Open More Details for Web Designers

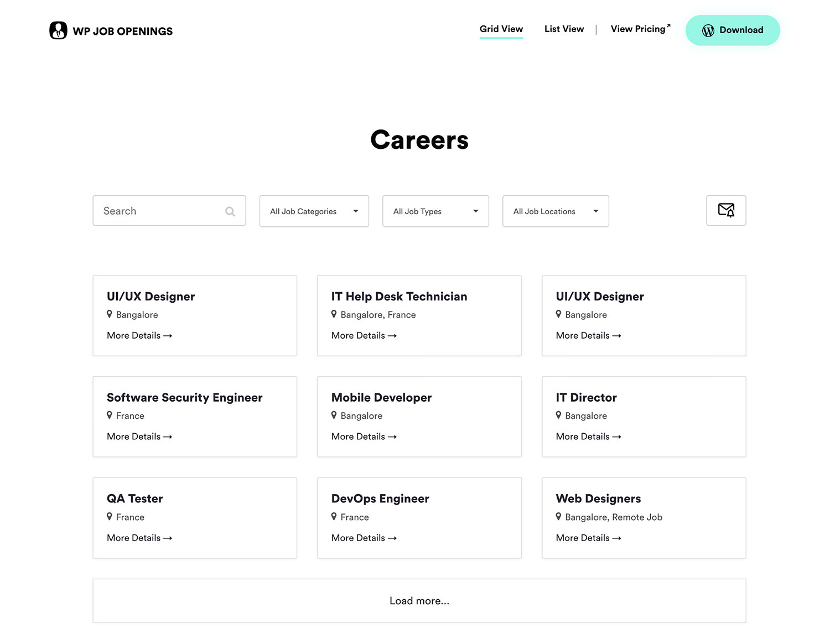tap(589, 538)
